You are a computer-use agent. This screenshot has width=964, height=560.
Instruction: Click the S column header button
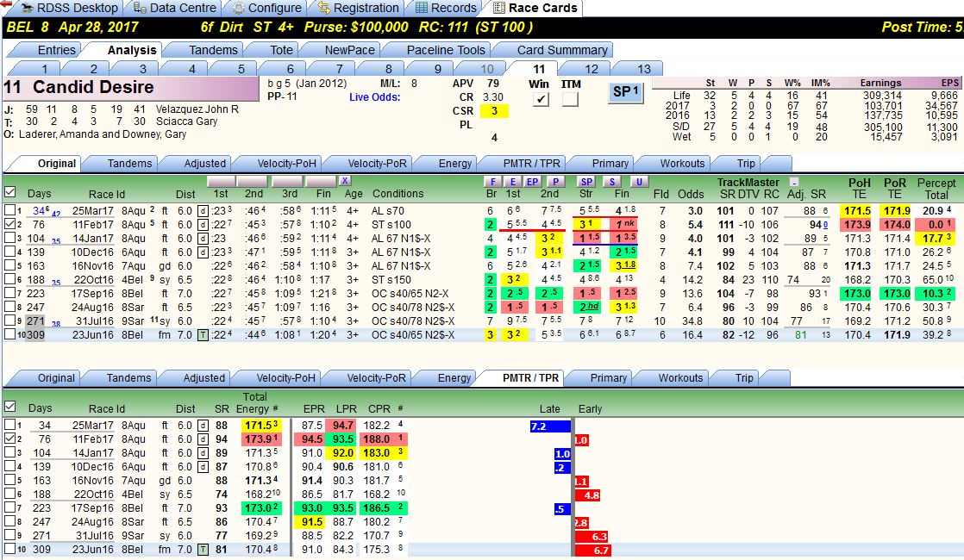[612, 182]
